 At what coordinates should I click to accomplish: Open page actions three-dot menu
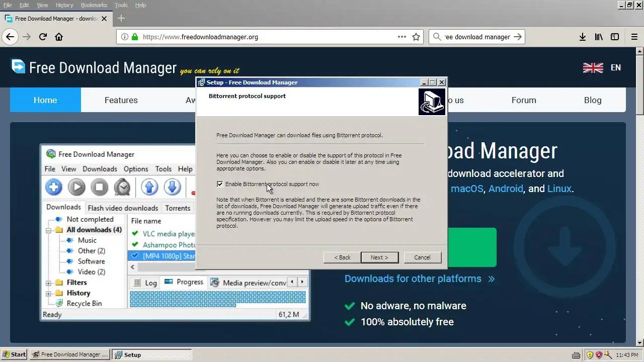coord(402,37)
